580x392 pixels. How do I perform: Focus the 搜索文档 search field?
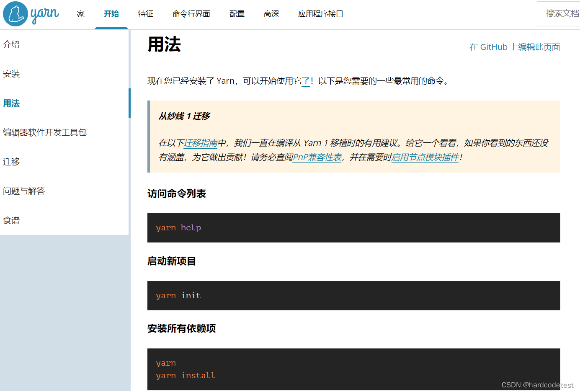(559, 14)
